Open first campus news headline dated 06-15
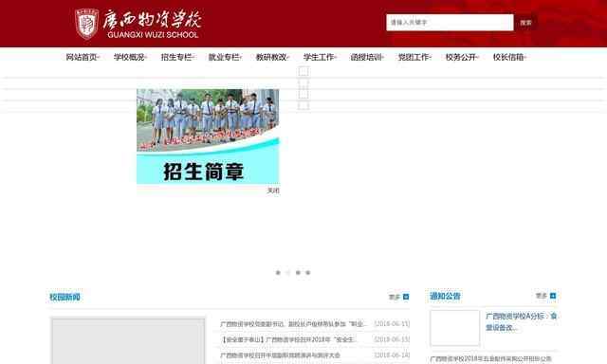 (292, 324)
